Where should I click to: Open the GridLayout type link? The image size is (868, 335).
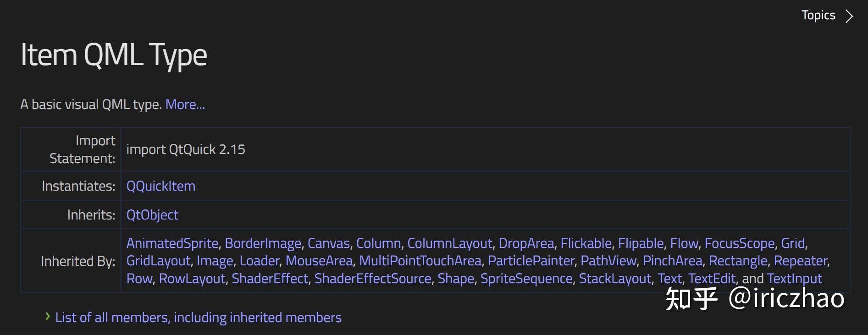158,261
